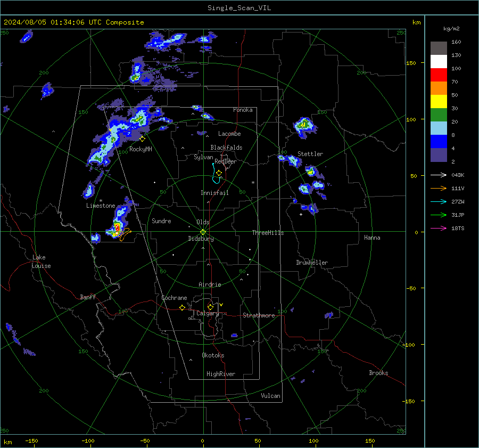
Task: Click the RockyMH label
Action: [x=141, y=149]
